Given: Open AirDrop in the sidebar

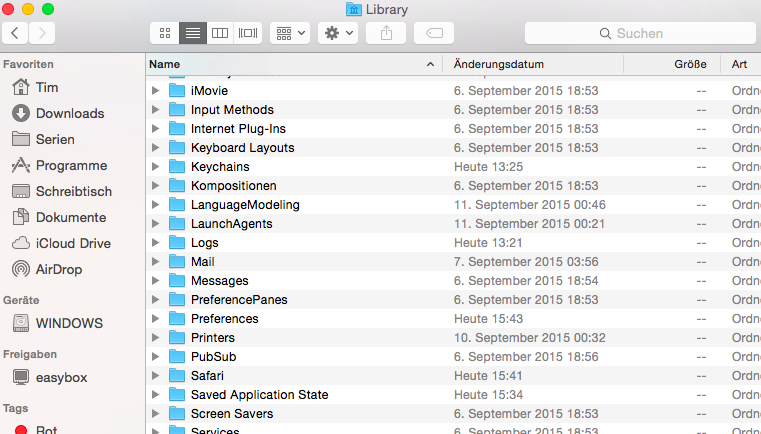Looking at the screenshot, I should 58,269.
